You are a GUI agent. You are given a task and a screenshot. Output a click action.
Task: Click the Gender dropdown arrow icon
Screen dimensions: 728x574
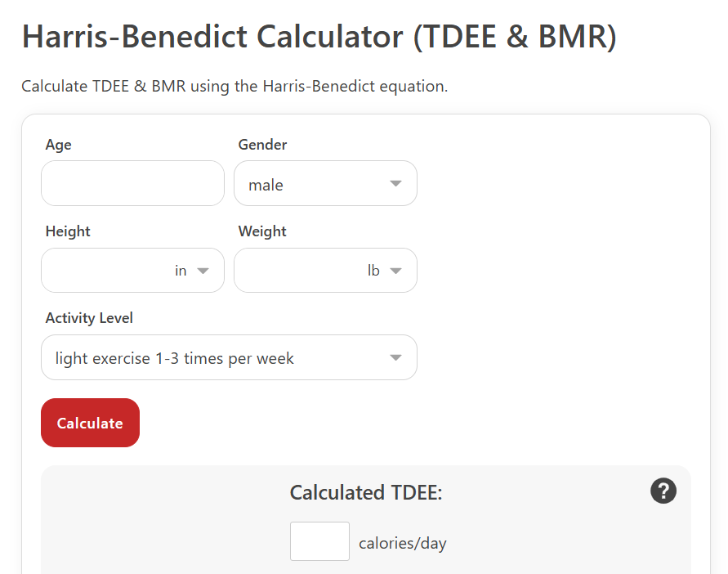pyautogui.click(x=395, y=184)
